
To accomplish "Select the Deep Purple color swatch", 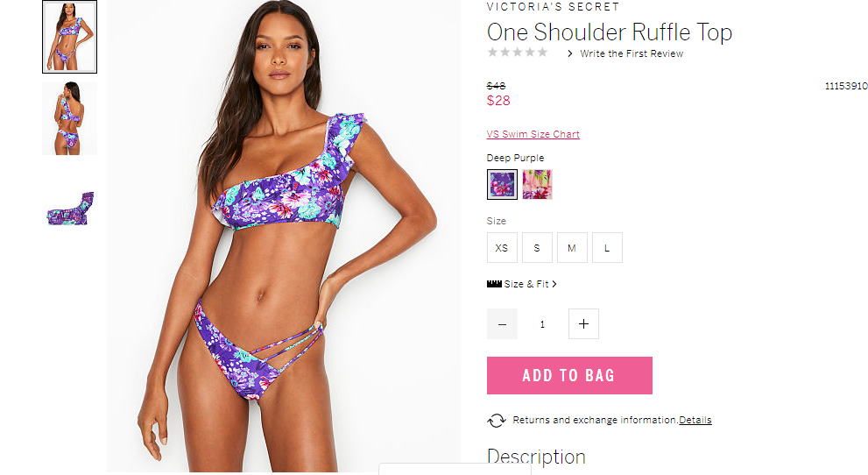I will coord(502,184).
